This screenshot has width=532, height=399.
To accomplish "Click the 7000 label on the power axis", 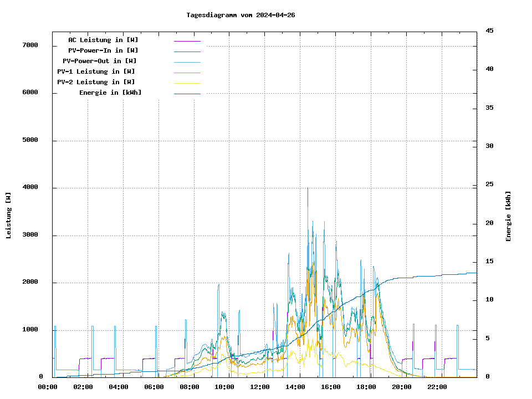I will (30, 45).
